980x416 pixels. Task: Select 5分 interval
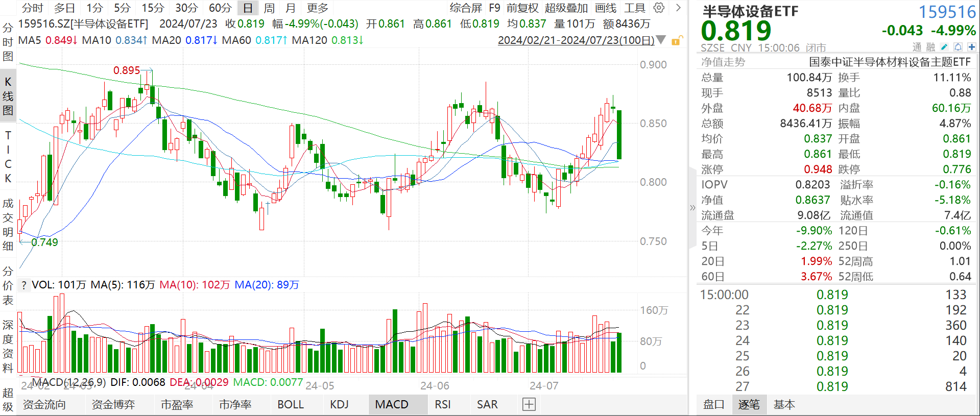pos(122,8)
